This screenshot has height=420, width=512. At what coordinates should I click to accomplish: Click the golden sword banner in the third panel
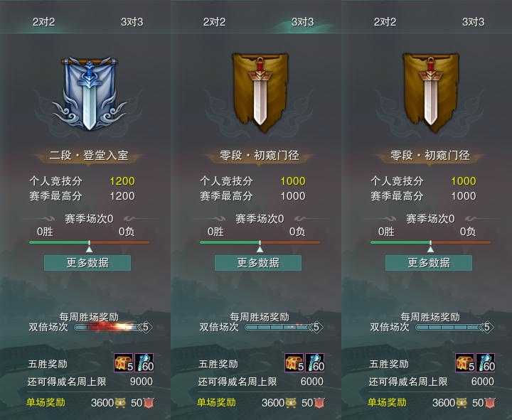[x=431, y=92]
